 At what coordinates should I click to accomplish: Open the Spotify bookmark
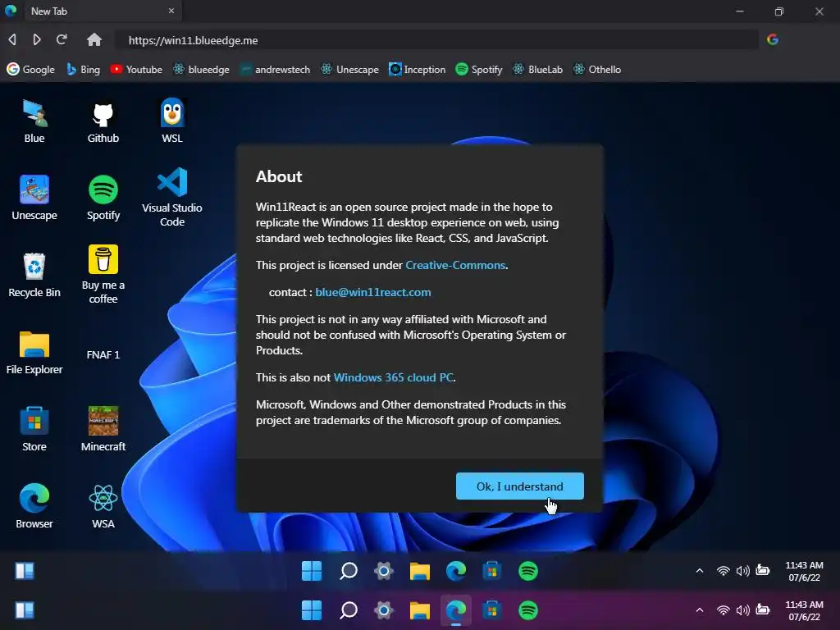coord(479,70)
